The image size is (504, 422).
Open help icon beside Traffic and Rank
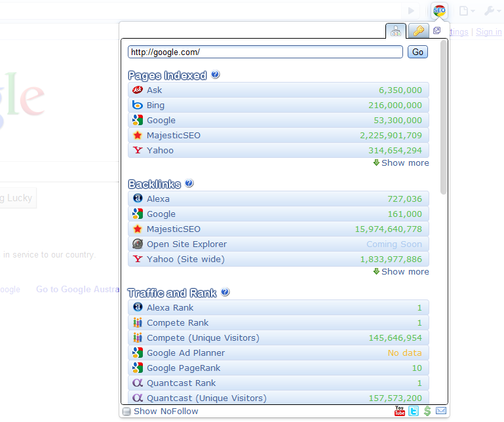click(225, 292)
